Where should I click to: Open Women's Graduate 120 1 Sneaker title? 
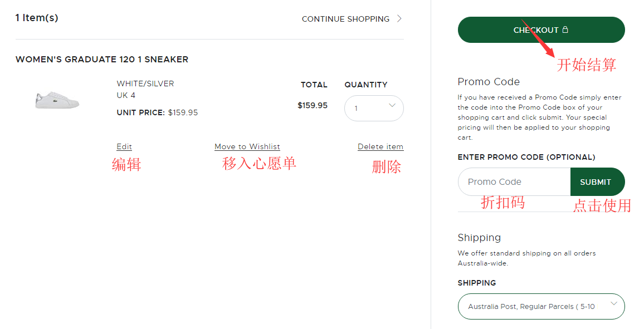click(102, 60)
